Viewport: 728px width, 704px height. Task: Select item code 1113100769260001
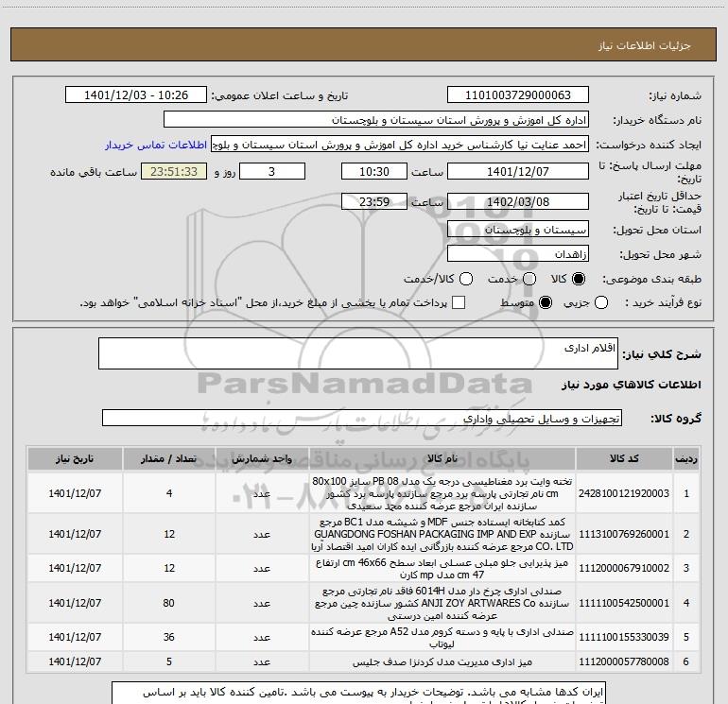coord(624,534)
